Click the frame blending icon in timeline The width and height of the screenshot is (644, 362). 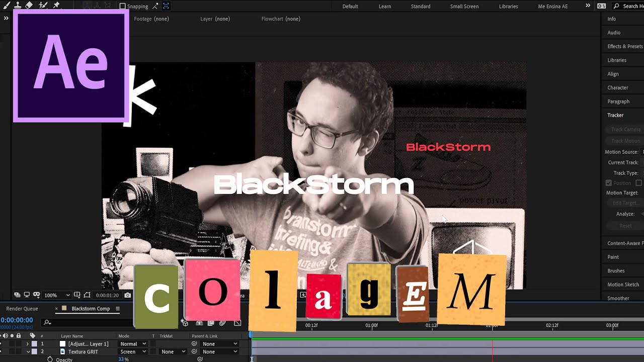coord(210,323)
